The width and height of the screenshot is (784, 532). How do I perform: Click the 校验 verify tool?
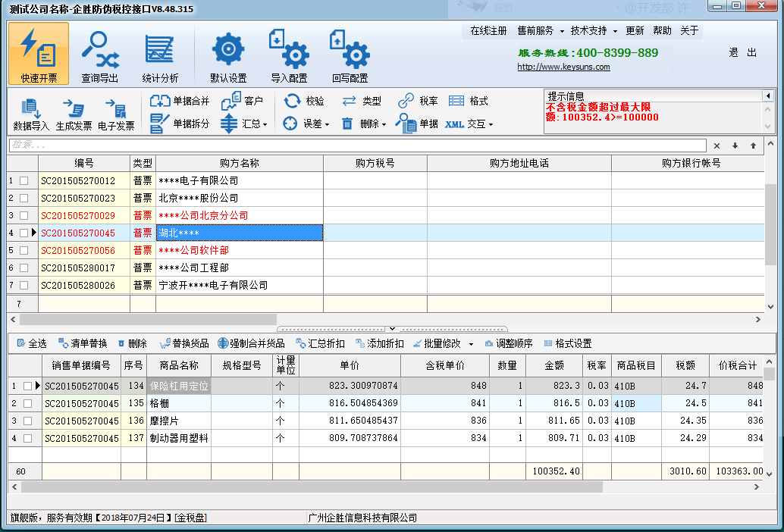coord(304,102)
